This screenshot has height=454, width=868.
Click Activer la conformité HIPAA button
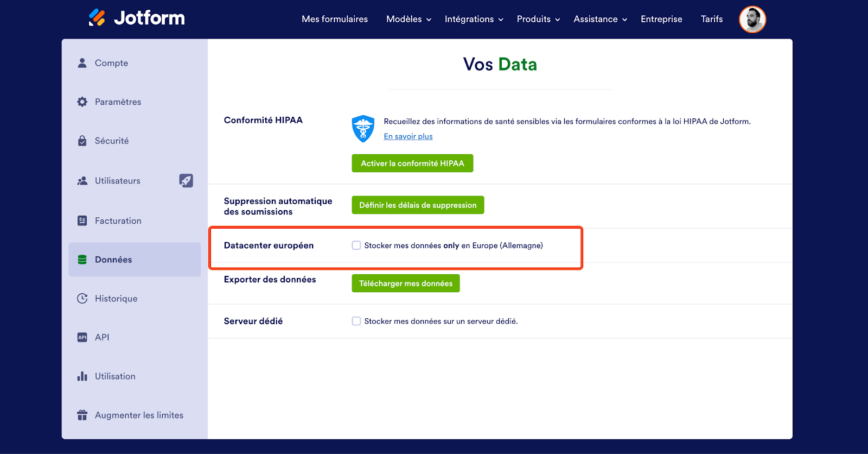(x=412, y=163)
